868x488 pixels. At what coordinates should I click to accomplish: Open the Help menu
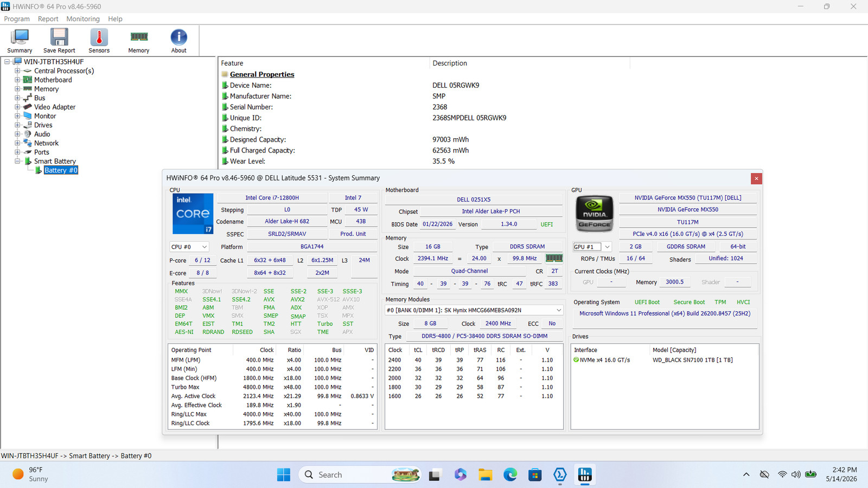[115, 19]
